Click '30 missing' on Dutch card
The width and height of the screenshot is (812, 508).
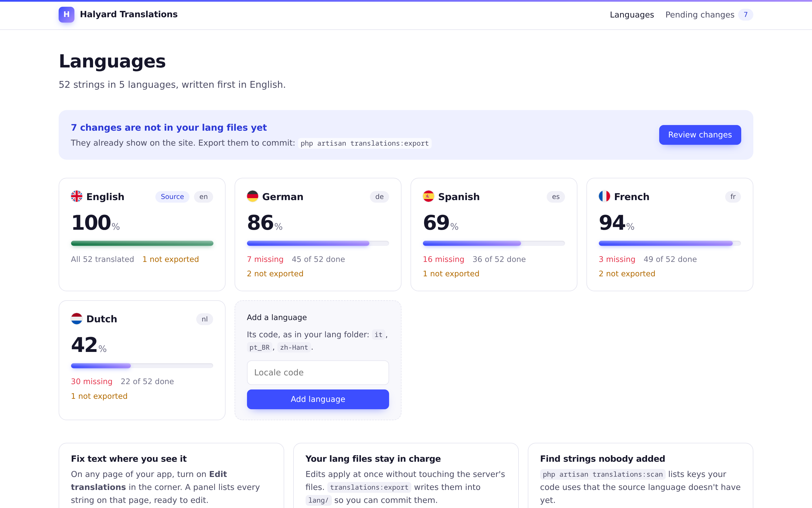point(92,382)
